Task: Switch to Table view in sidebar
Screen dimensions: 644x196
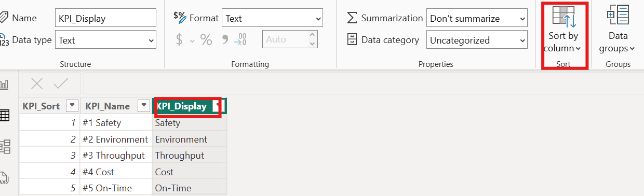Action: 5,116
